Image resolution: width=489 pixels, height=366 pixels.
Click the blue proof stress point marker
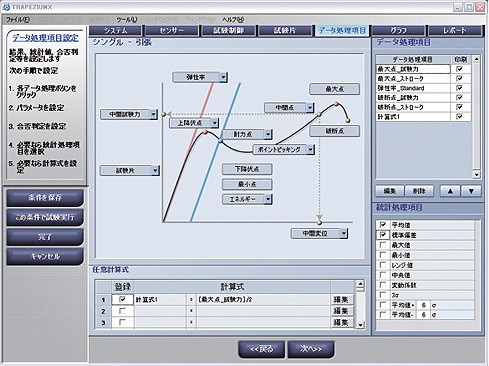point(220,141)
